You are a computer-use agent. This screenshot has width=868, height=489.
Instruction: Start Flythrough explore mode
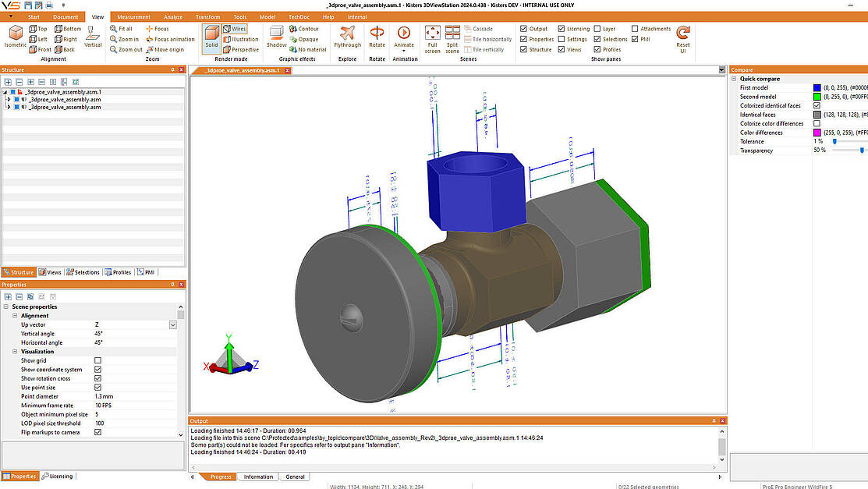pyautogui.click(x=347, y=37)
